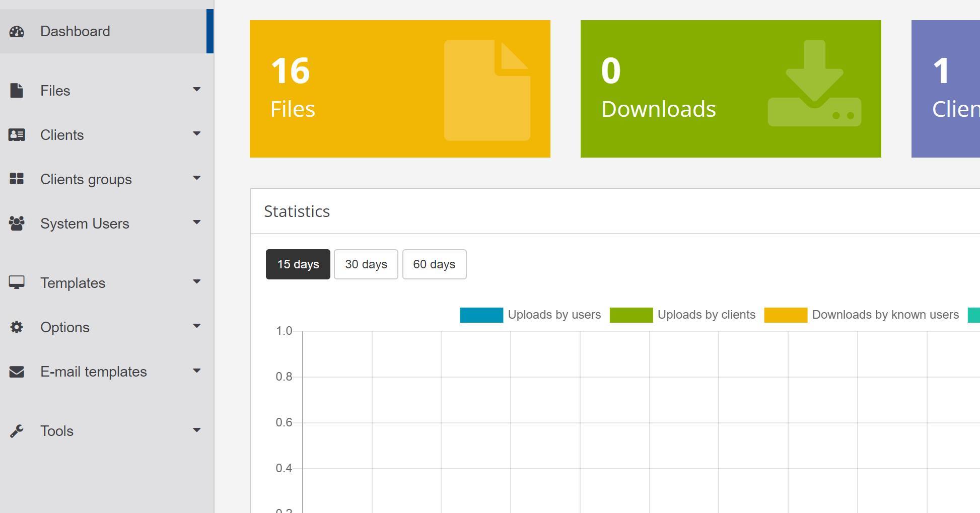Open the Clients groups sidebar menu

pos(107,179)
